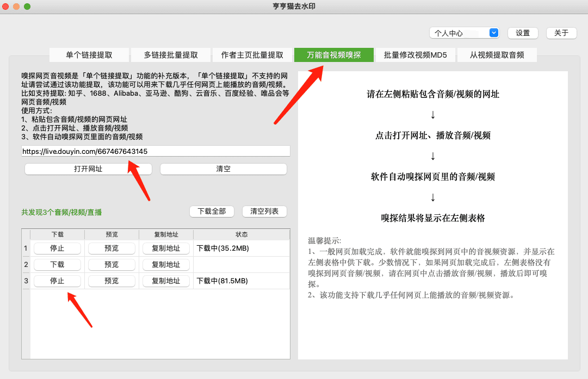The height and width of the screenshot is (379, 588).
Task: Click 清空列表 to clear list
Action: click(264, 212)
